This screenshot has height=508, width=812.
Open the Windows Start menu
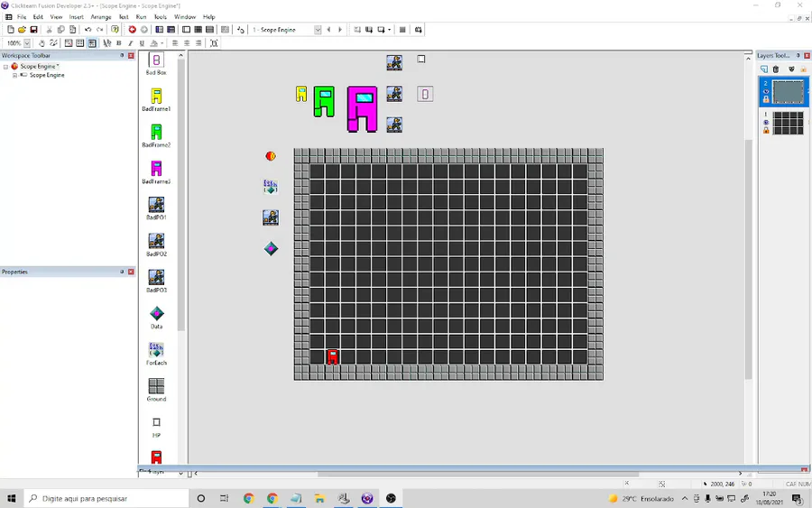click(x=12, y=499)
